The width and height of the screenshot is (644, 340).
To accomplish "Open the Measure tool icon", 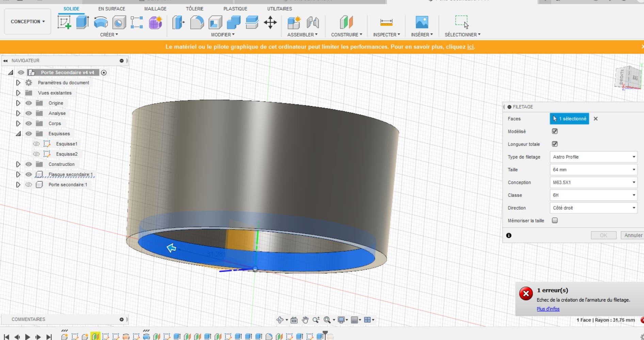I will click(x=386, y=22).
